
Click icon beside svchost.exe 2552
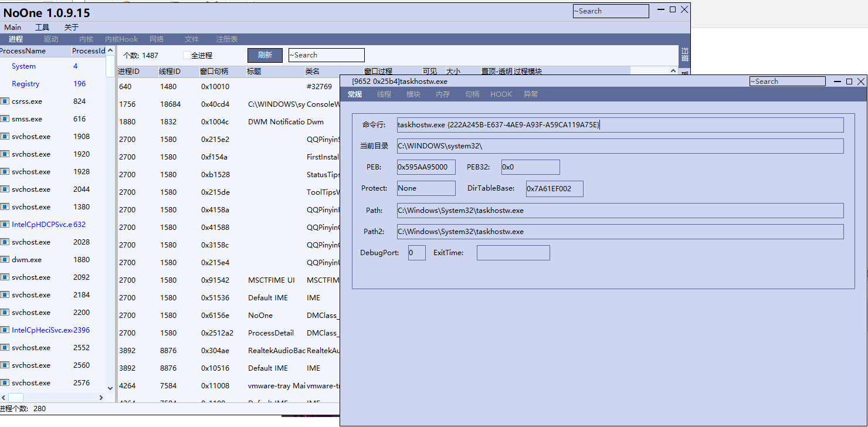pyautogui.click(x=4, y=348)
